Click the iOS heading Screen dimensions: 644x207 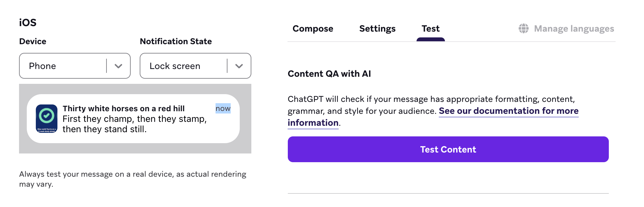point(28,23)
